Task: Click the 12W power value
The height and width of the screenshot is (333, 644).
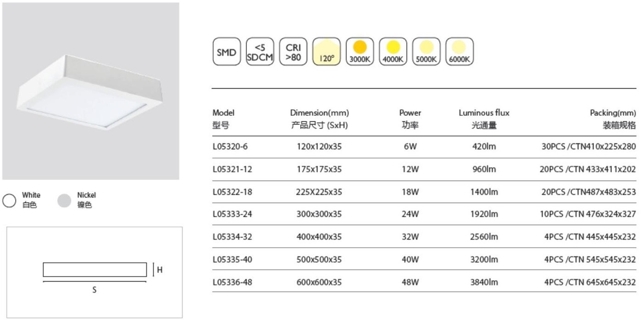Action: click(410, 169)
